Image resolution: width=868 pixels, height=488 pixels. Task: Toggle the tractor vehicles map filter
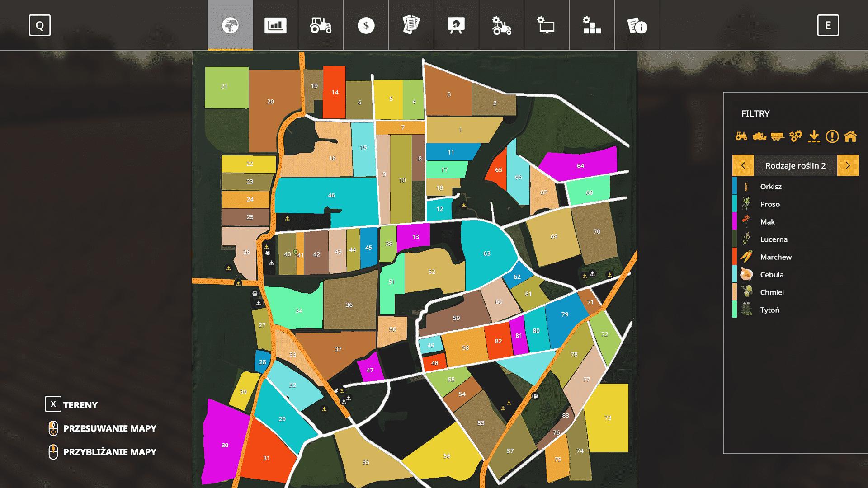pyautogui.click(x=741, y=136)
